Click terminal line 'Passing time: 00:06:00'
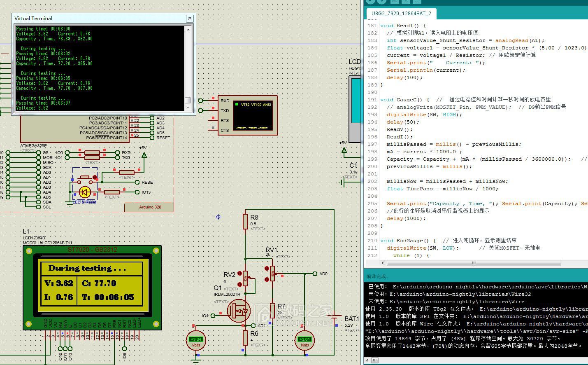Image resolution: width=588 pixels, height=365 pixels. tap(43, 29)
